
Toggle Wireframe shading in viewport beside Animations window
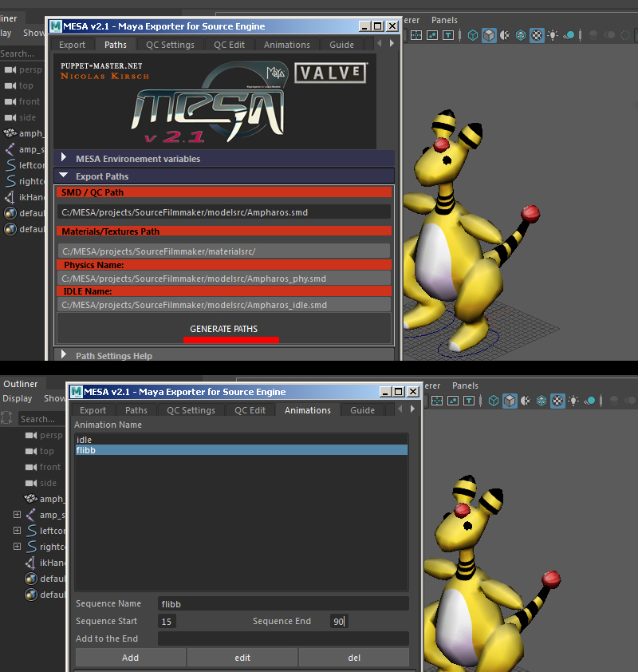494,401
